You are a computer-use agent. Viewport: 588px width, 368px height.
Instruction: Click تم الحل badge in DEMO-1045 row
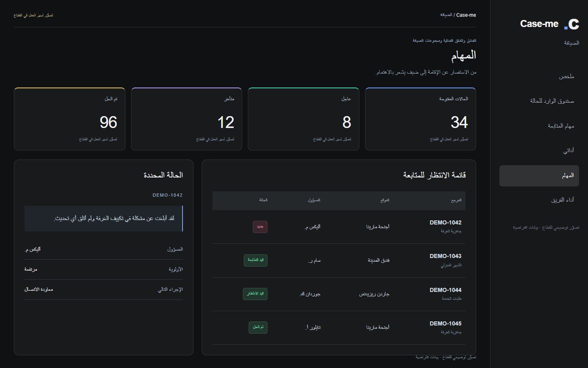pos(258,328)
